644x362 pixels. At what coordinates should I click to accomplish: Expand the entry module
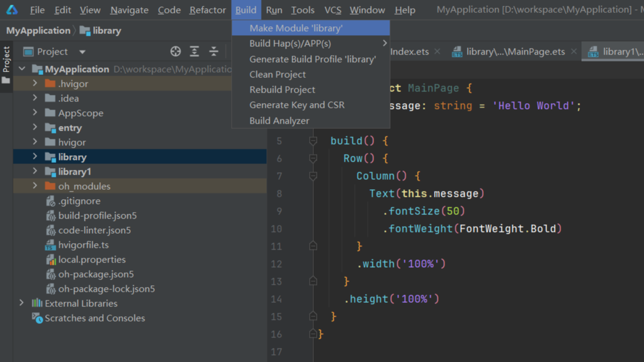click(x=35, y=128)
